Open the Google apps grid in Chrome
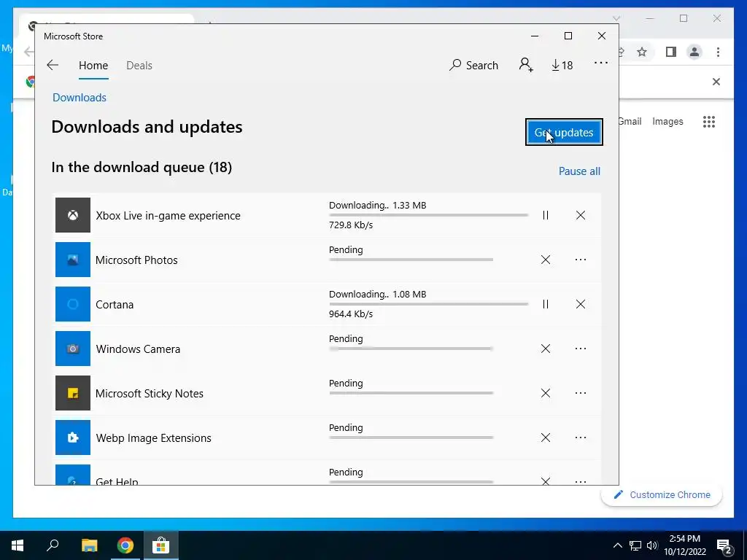 (x=709, y=122)
